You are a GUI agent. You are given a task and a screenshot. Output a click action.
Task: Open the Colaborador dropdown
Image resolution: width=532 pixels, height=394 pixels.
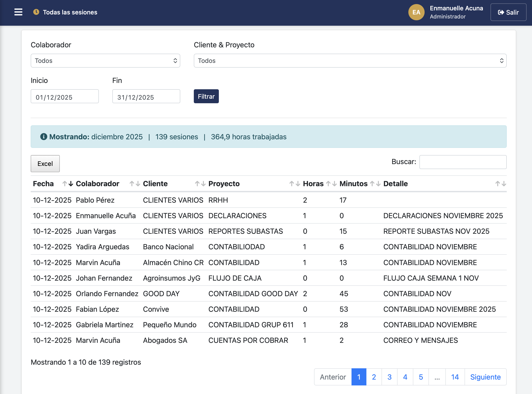click(x=105, y=61)
